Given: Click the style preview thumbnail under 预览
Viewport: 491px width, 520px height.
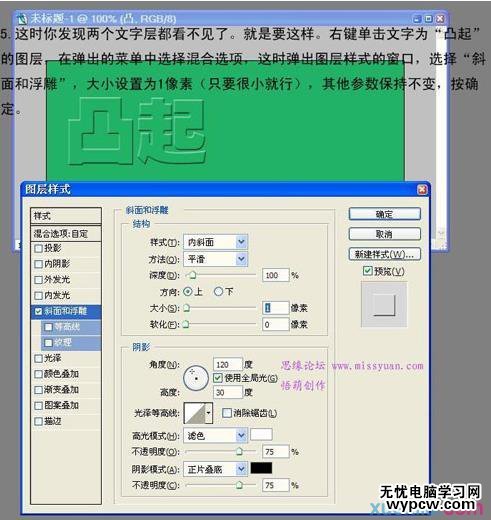Looking at the screenshot, I should click(x=384, y=305).
